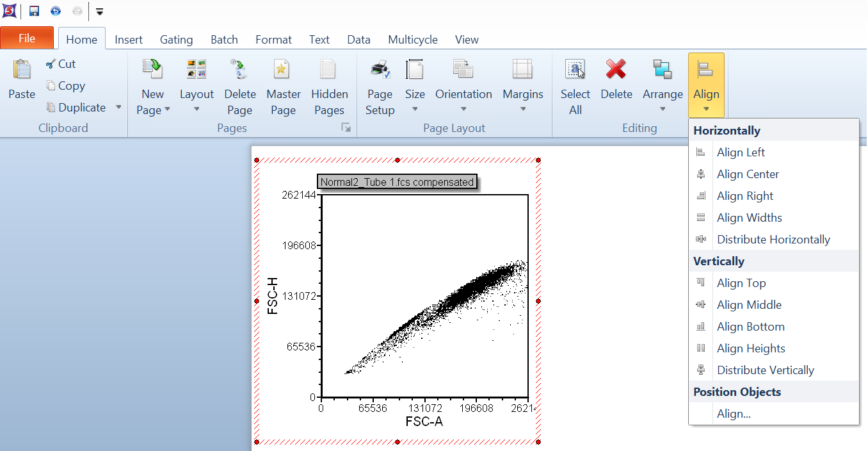This screenshot has width=868, height=451.
Task: Open the Multicycle ribbon tab
Action: (x=413, y=40)
